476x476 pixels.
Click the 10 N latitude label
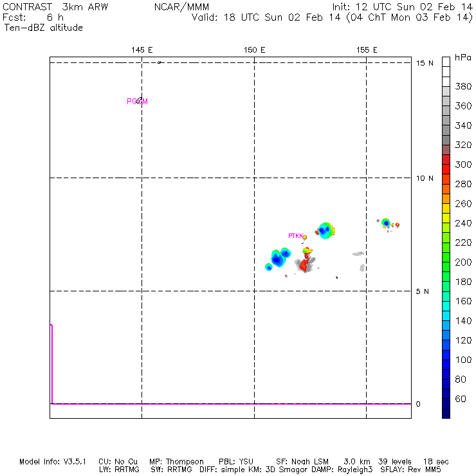[425, 178]
